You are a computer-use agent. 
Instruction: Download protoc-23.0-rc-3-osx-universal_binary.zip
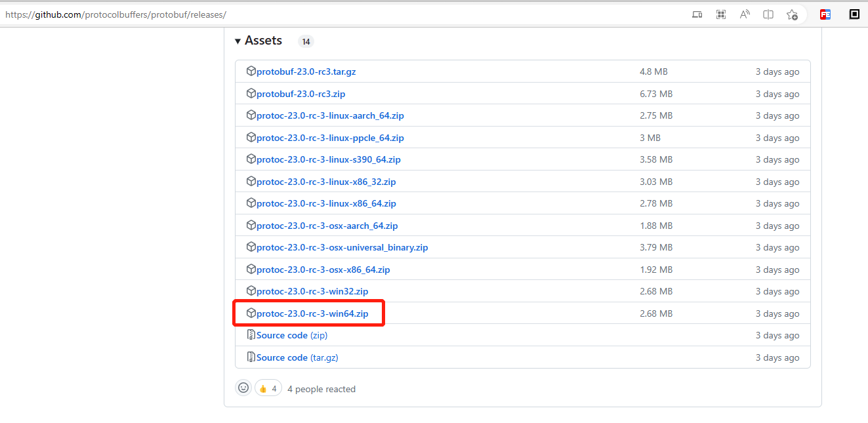(x=342, y=248)
